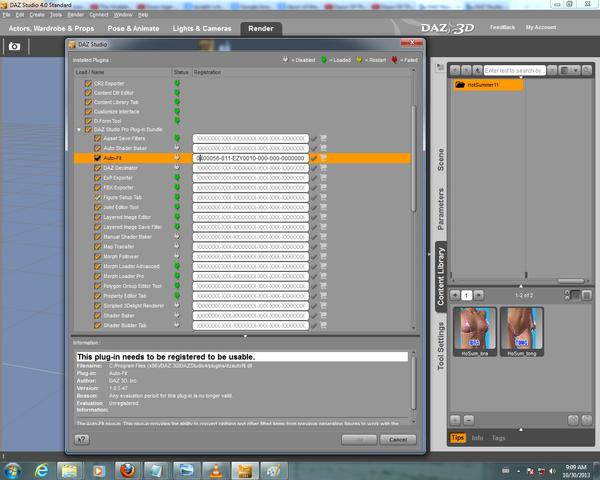Open Firefox from the Windows taskbar
Screen dimensions: 600x480
pos(127,470)
